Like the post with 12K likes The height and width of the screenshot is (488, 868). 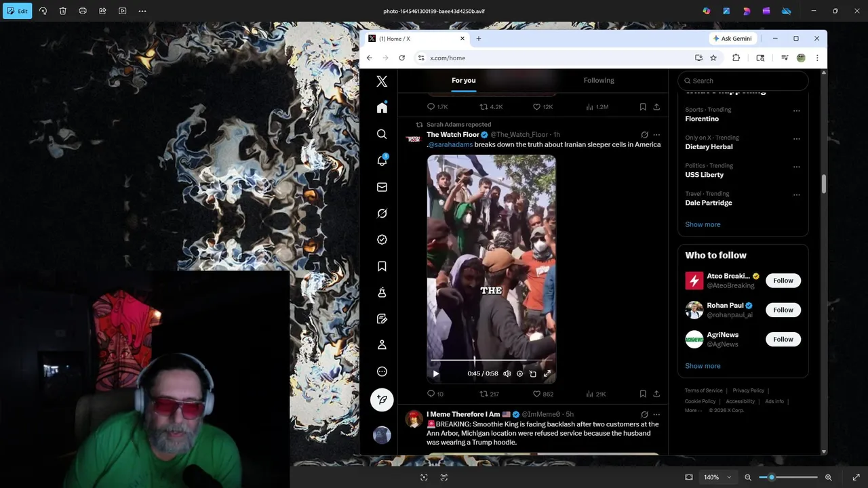point(542,106)
